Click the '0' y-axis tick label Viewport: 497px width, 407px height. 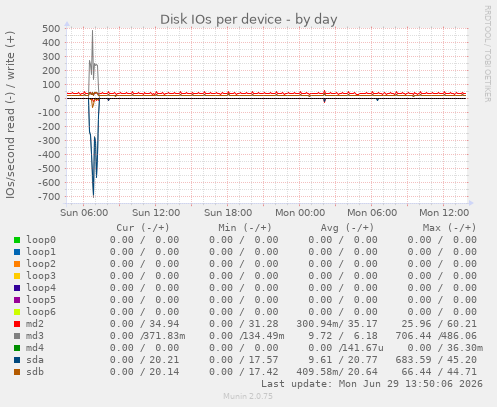pyautogui.click(x=57, y=98)
